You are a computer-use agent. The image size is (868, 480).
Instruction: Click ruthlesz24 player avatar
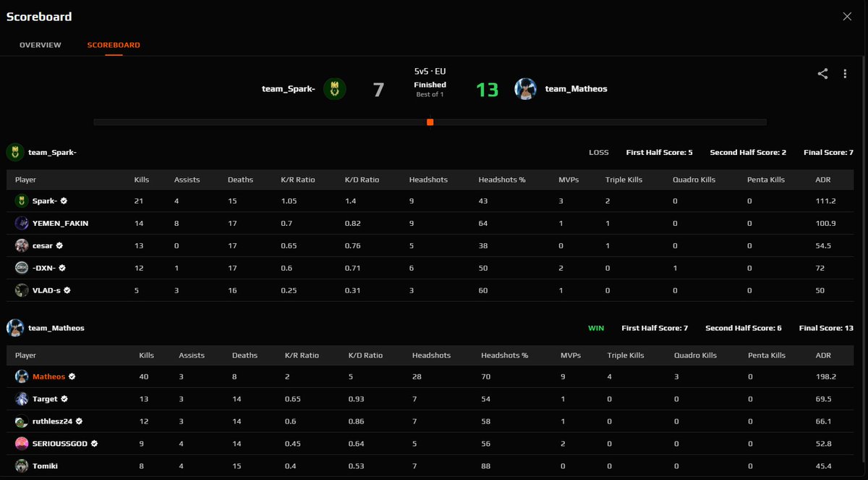click(x=22, y=421)
